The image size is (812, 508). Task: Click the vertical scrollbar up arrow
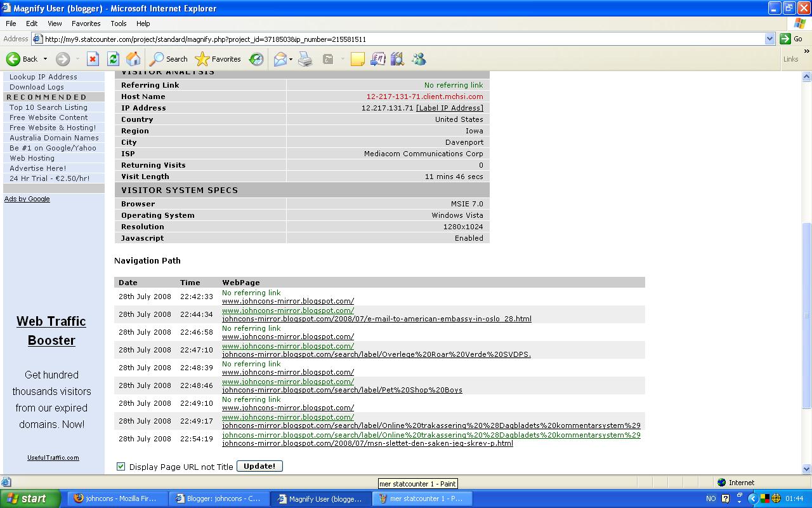click(x=806, y=77)
